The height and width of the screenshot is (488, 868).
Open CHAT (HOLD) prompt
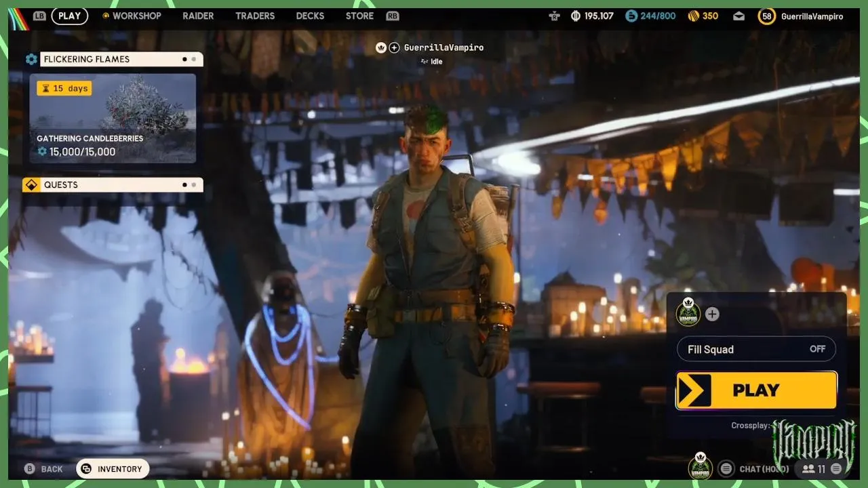pos(764,469)
